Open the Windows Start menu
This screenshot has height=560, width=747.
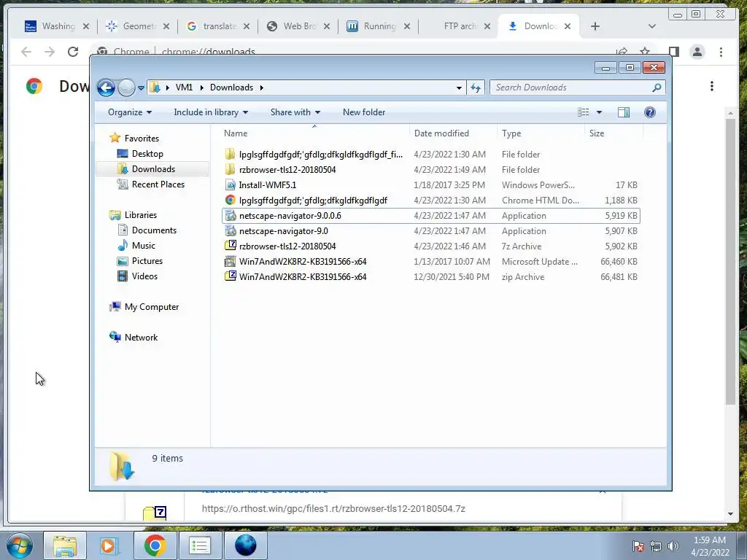(x=19, y=545)
